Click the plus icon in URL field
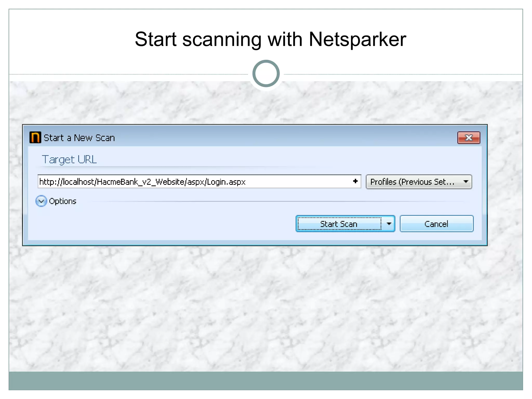The width and height of the screenshot is (532, 399). 355,181
